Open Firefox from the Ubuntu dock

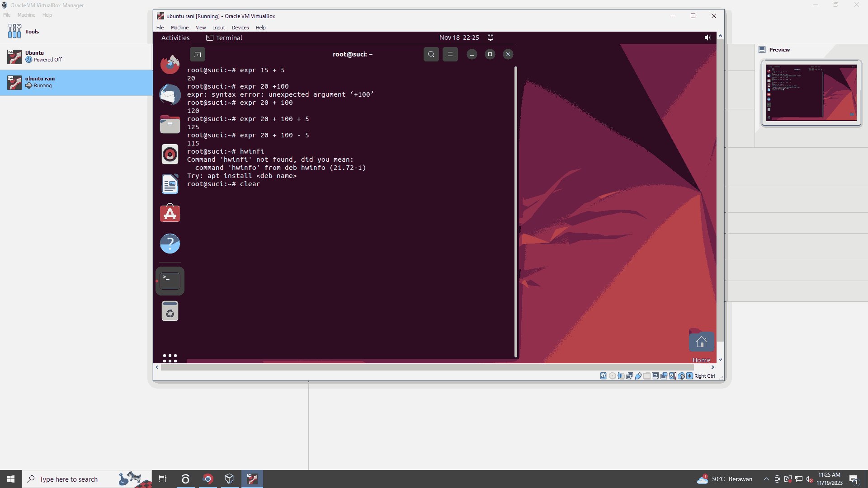pos(170,64)
